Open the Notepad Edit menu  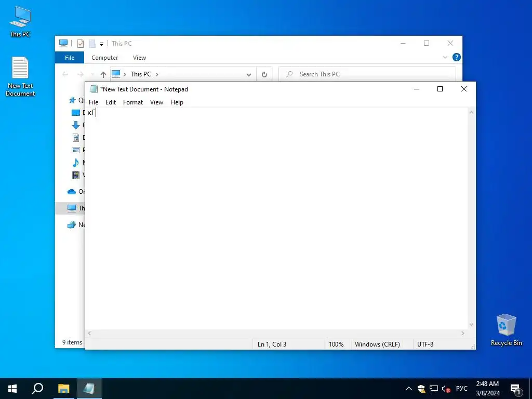tap(111, 102)
